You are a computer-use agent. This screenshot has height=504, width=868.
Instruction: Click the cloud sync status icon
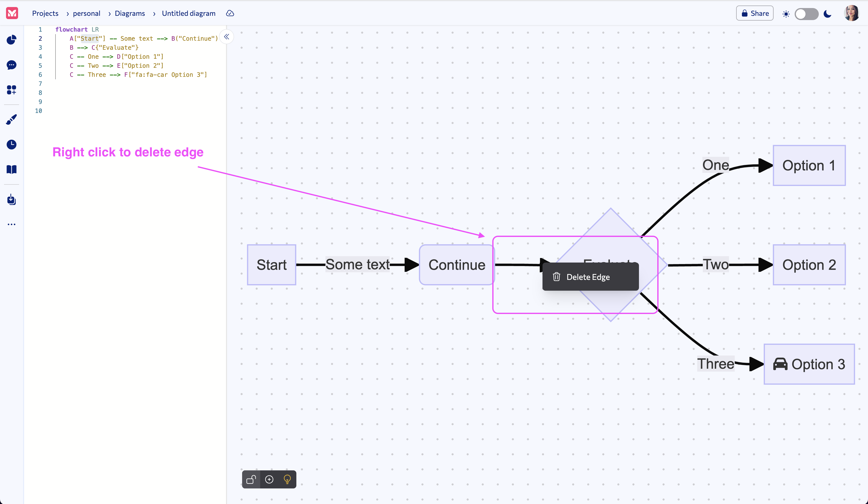[x=230, y=13]
